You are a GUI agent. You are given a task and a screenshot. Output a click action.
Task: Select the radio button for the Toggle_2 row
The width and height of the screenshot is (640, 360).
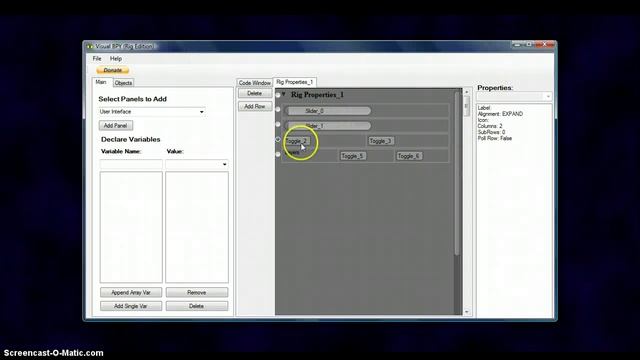278,139
